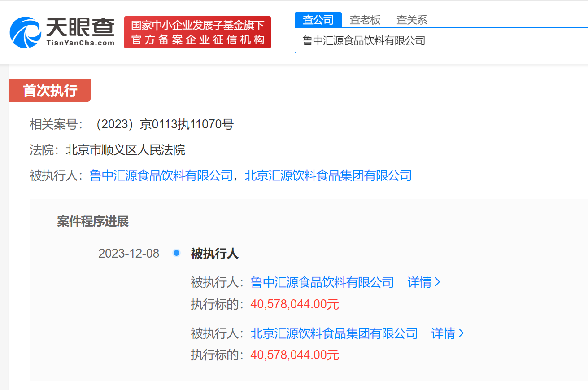Open 详情 for 鲁中汇源食品饮料有限公司
The height and width of the screenshot is (390, 588).
coord(424,282)
